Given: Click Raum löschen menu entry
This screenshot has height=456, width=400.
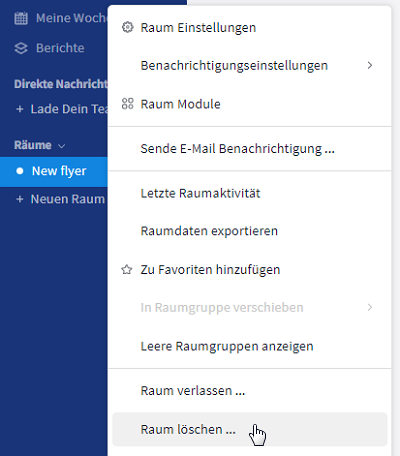Looking at the screenshot, I should tap(250, 429).
